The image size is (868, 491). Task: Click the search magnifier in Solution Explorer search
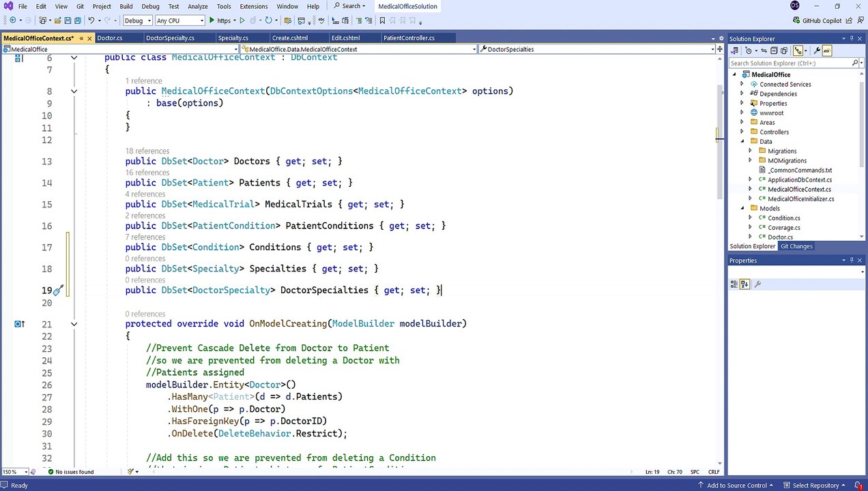(855, 63)
